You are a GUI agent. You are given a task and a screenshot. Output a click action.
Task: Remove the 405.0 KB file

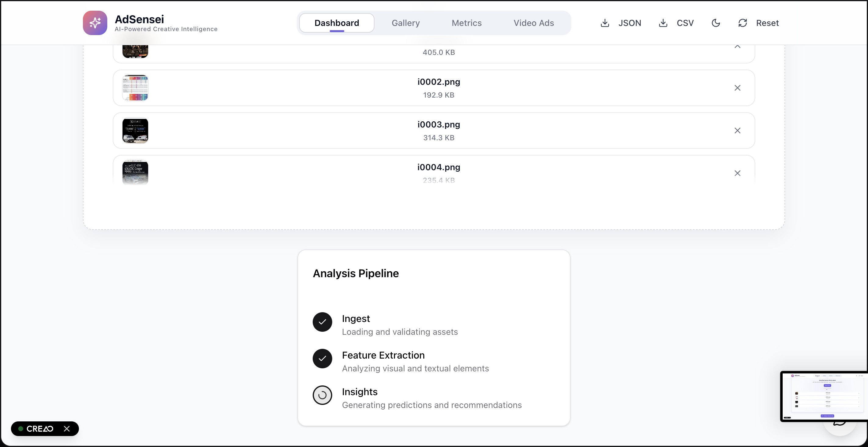[737, 47]
